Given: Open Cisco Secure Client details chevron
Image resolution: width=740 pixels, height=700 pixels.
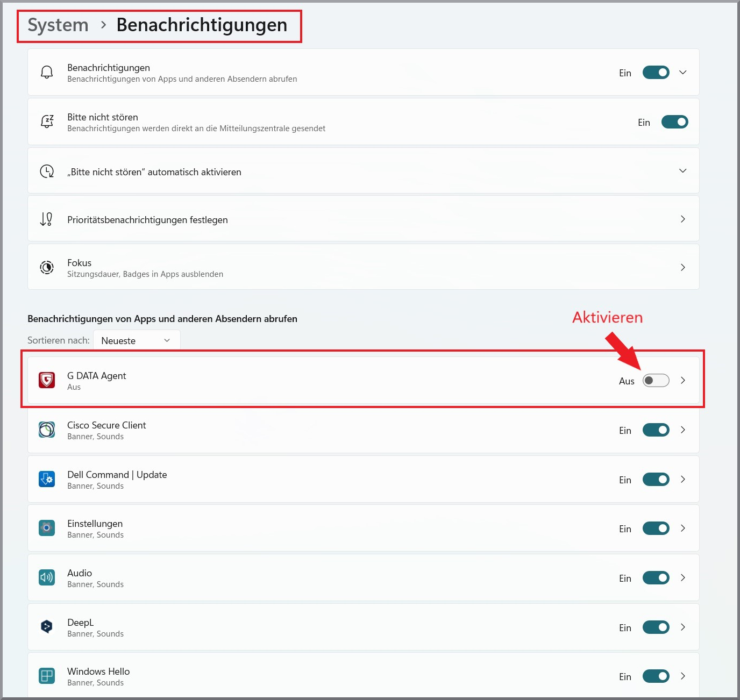Looking at the screenshot, I should [683, 430].
